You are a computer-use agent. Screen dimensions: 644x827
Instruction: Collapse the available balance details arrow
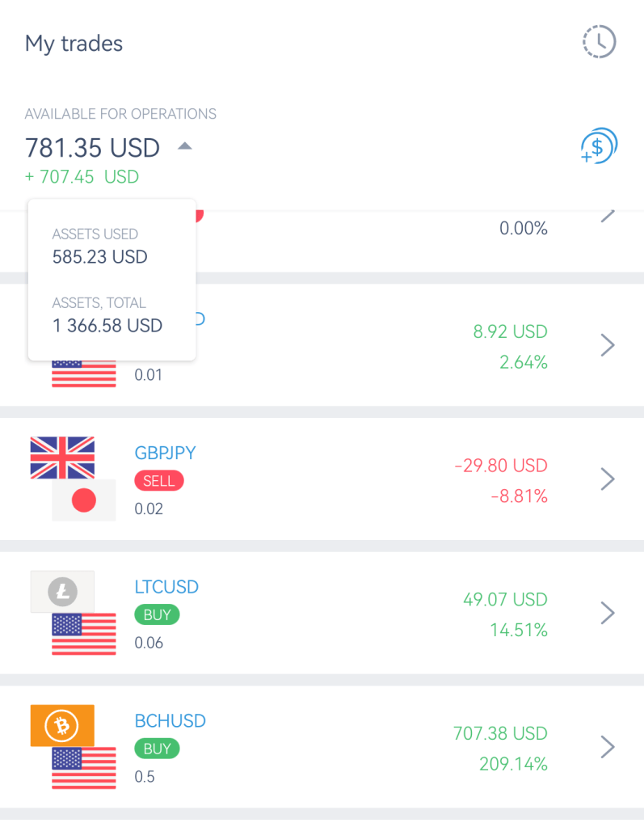click(x=185, y=147)
